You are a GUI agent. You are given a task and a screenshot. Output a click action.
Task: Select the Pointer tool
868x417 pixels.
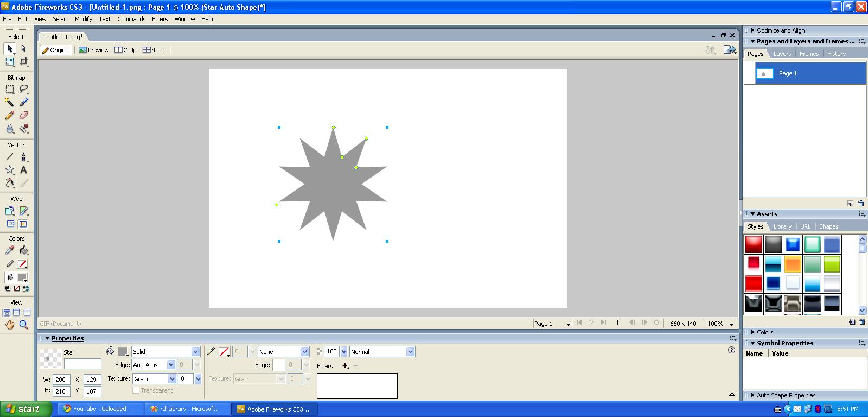10,49
